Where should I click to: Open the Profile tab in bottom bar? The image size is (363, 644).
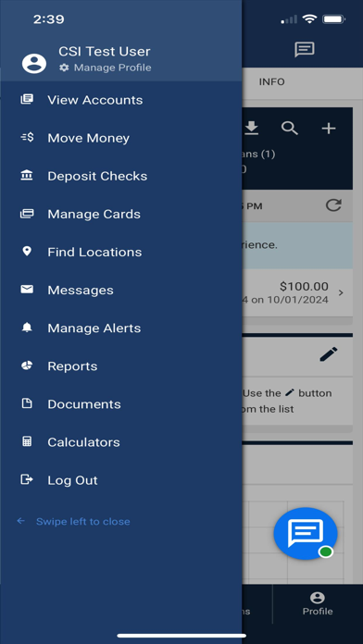pos(318,603)
